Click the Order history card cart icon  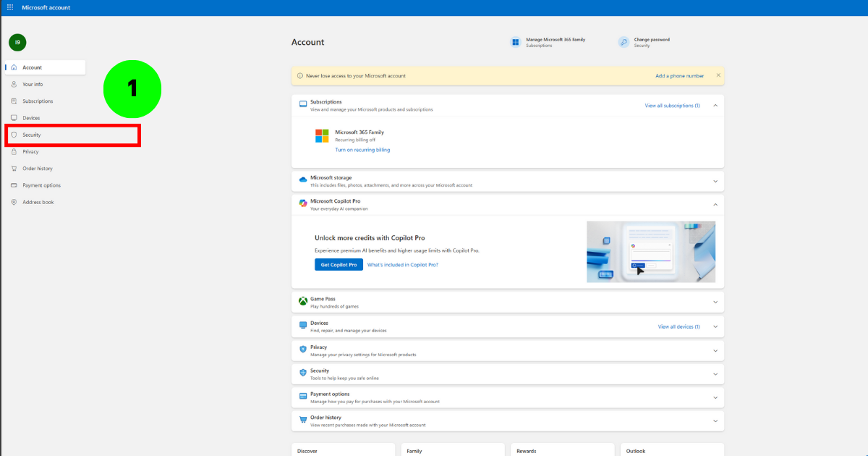click(303, 420)
